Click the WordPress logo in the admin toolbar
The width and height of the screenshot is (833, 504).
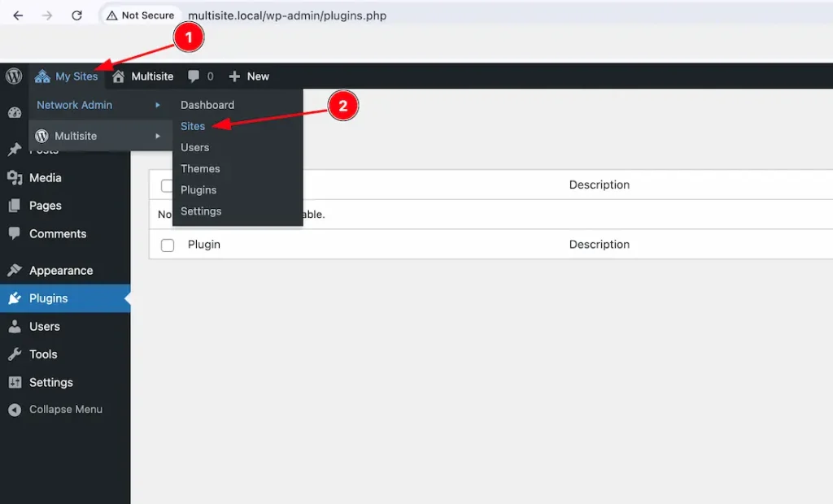click(13, 76)
